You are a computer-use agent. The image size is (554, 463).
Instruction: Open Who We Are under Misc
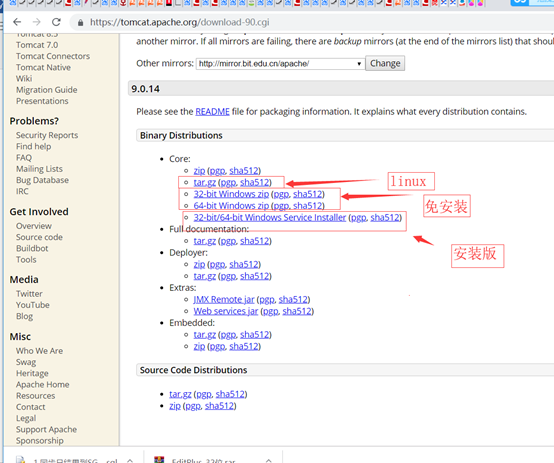[x=39, y=351]
